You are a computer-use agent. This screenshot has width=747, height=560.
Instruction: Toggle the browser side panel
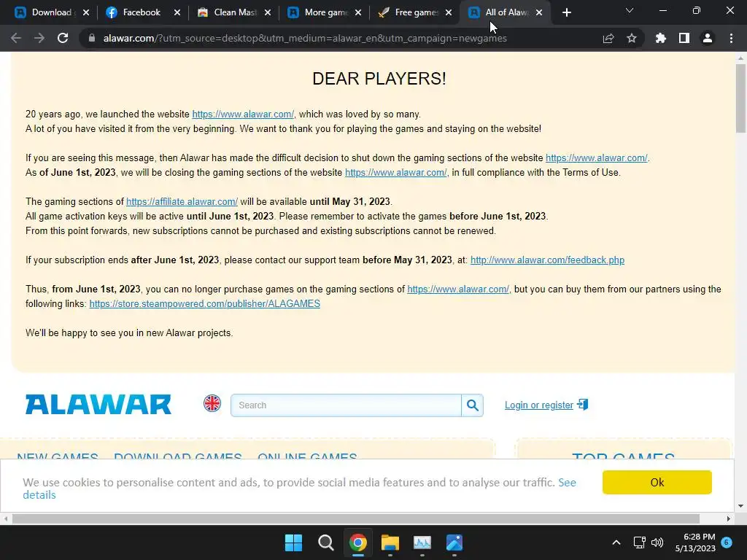pos(684,38)
